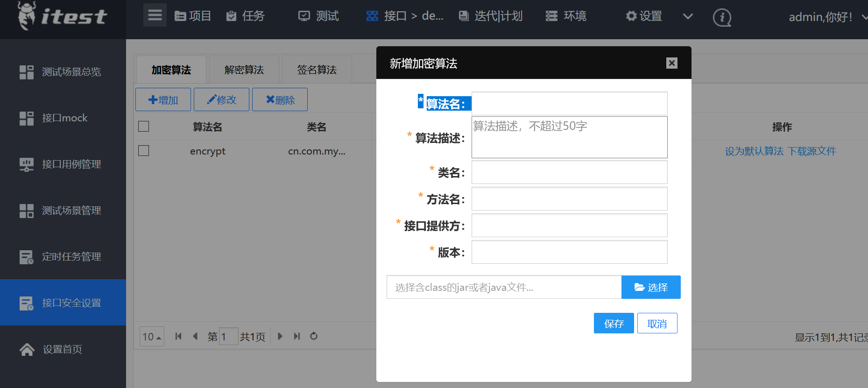The height and width of the screenshot is (388, 868).
Task: Open the 设置 gear menu
Action: 644,16
